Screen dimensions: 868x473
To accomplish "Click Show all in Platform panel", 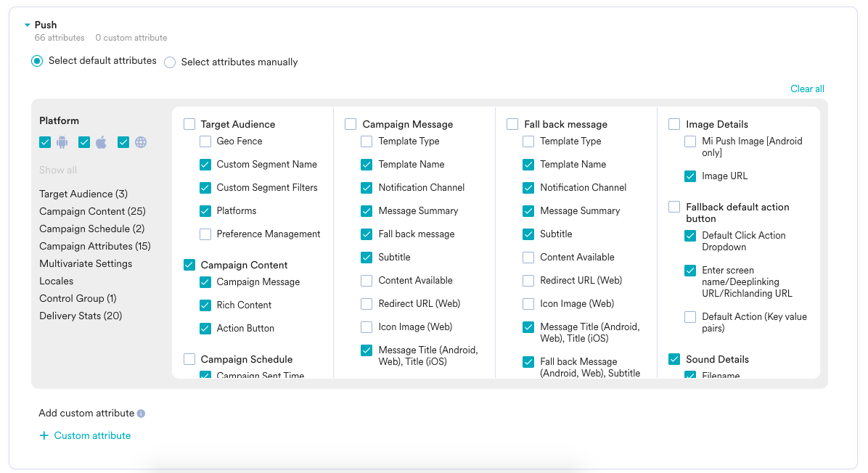I will [58, 170].
